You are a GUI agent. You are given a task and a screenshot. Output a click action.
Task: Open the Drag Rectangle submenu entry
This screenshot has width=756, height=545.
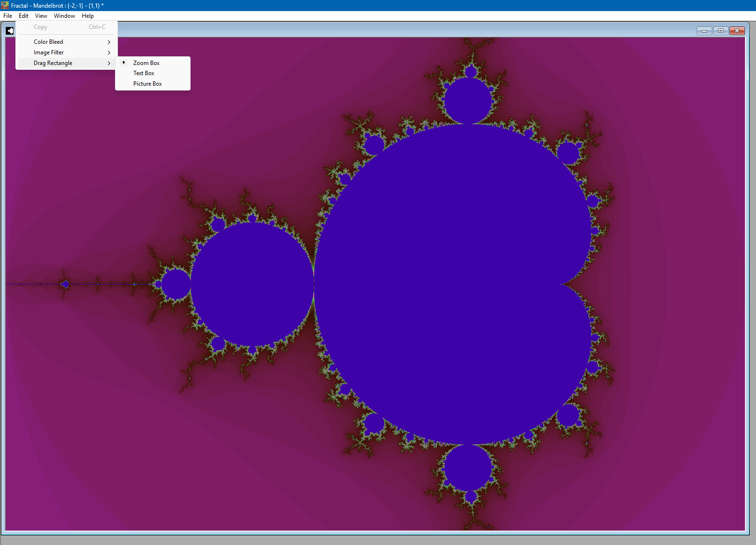pos(67,63)
